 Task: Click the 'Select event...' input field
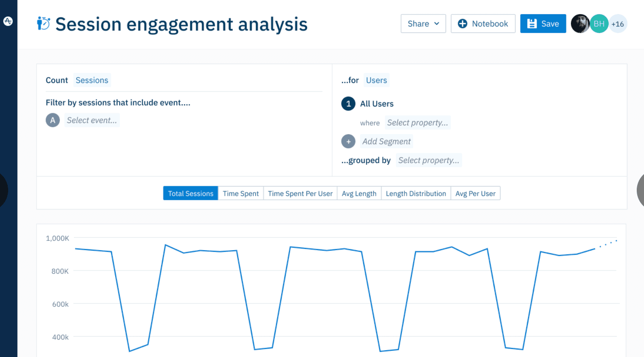point(92,120)
